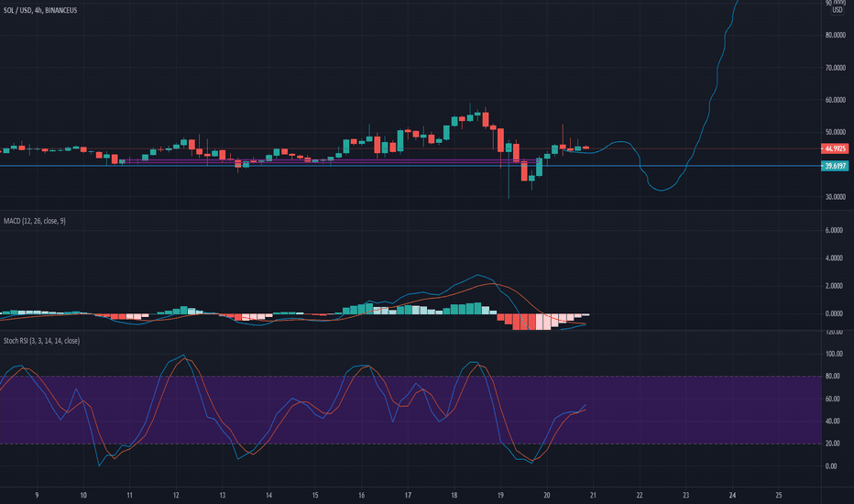Click date 18 on the time axis
The image size is (854, 504).
pos(454,495)
